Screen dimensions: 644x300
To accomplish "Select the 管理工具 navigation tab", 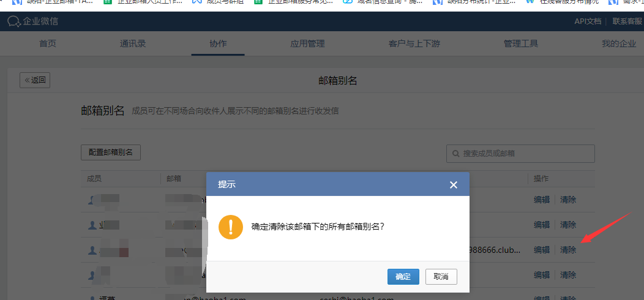I will pos(520,43).
